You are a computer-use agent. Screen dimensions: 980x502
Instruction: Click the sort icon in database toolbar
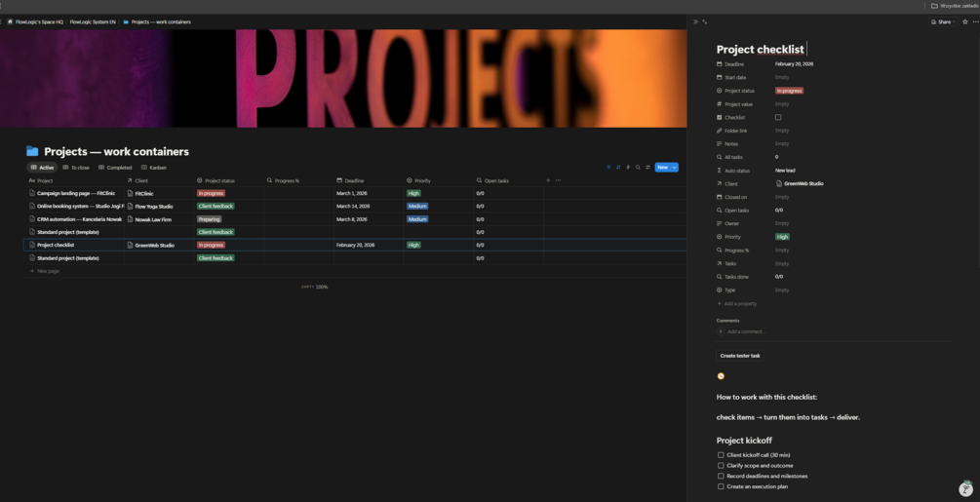[618, 168]
